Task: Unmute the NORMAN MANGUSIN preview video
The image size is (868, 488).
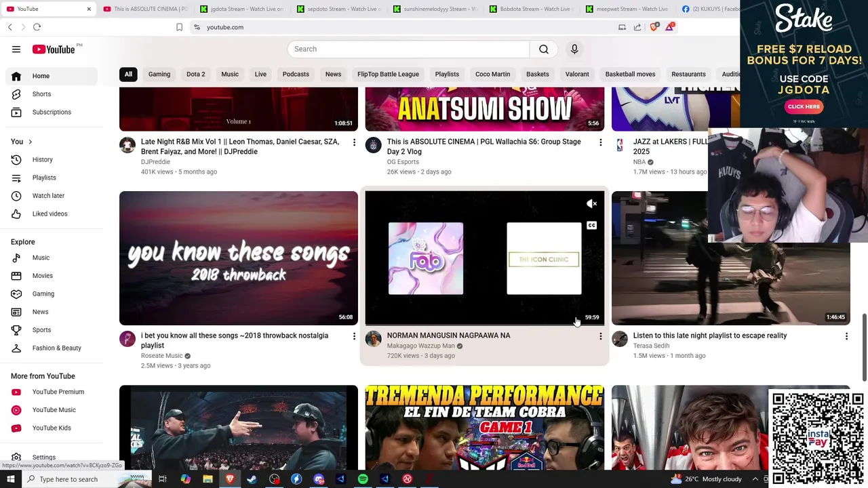Action: click(x=591, y=203)
